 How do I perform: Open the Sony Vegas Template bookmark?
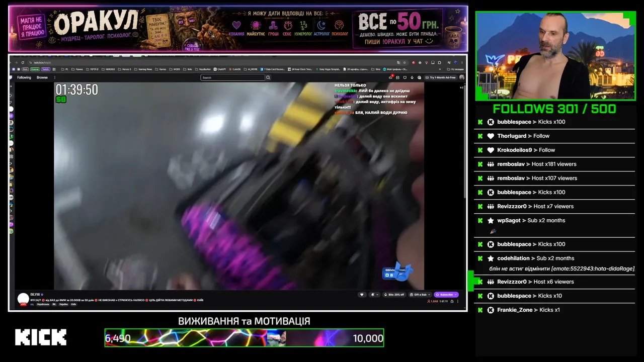[x=329, y=69]
